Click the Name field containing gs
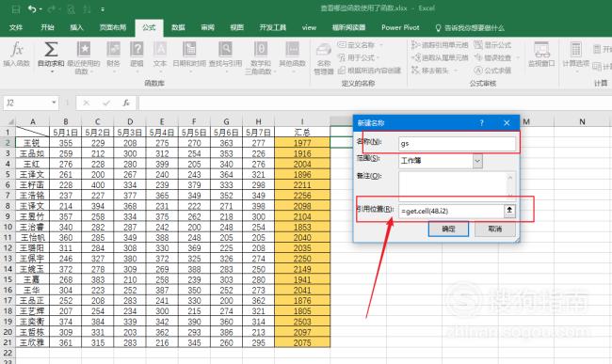This screenshot has width=612, height=364. click(x=457, y=143)
